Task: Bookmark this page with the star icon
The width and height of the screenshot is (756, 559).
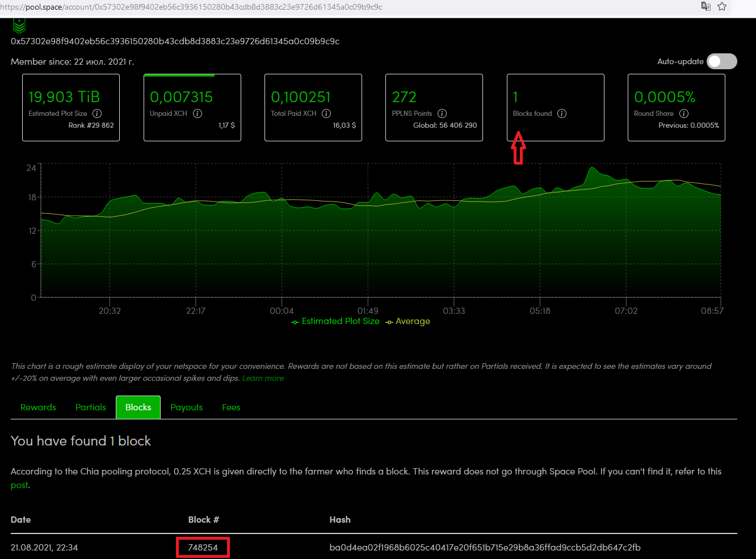Action: [722, 6]
